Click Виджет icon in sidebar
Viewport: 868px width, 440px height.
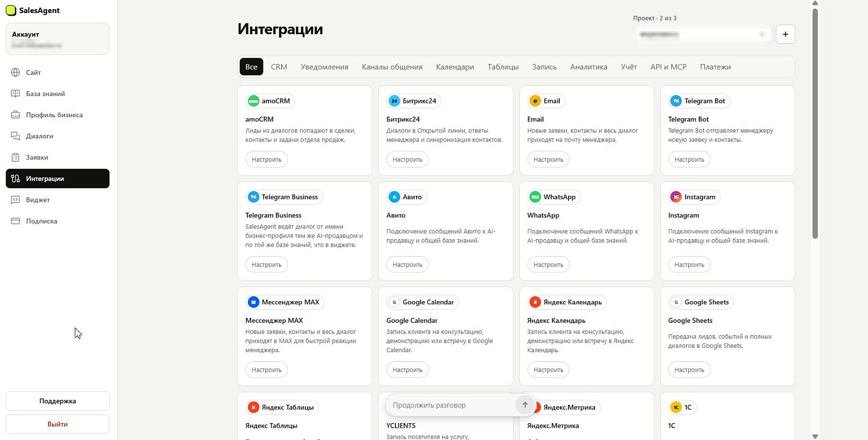click(x=16, y=200)
